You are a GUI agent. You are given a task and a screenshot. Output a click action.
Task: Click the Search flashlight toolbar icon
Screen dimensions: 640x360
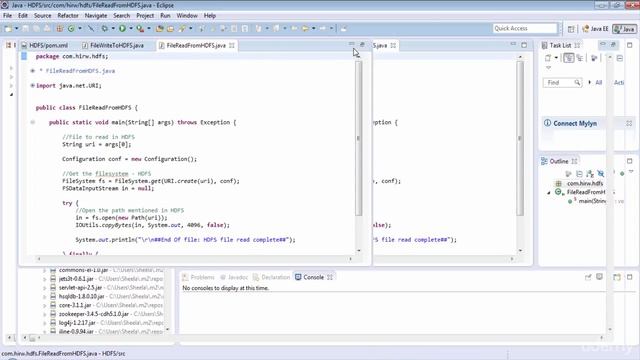pyautogui.click(x=182, y=29)
